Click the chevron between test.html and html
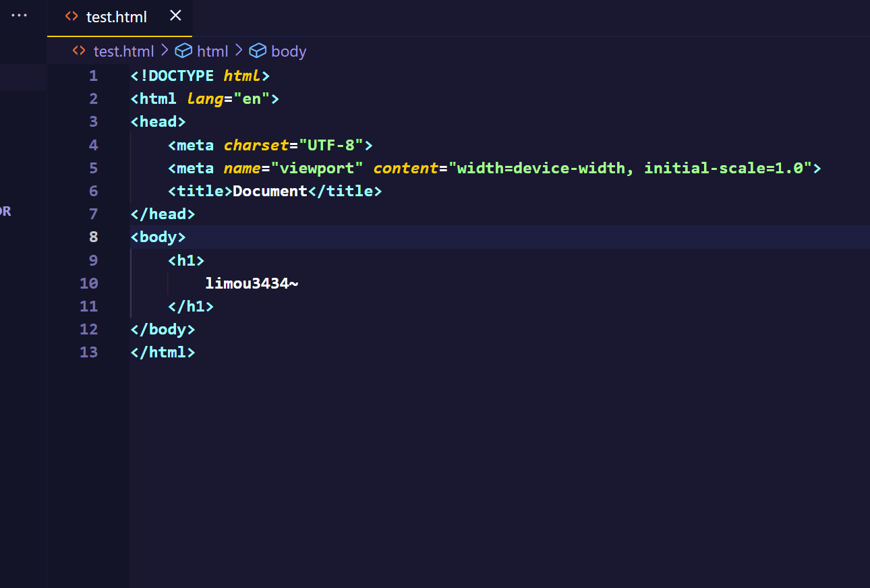The width and height of the screenshot is (870, 588). point(165,51)
